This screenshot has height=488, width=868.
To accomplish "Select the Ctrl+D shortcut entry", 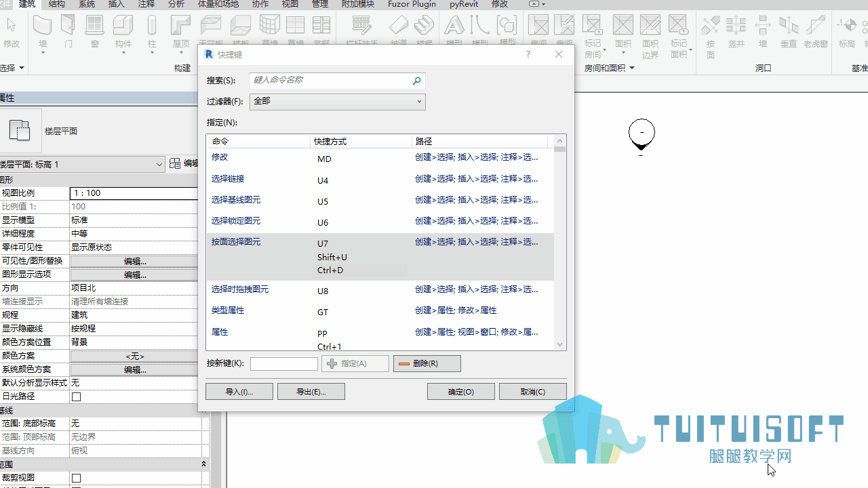I will coord(330,270).
